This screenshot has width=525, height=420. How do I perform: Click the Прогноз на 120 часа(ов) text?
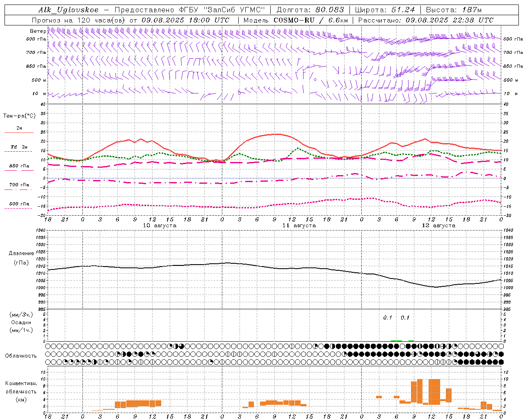click(79, 20)
